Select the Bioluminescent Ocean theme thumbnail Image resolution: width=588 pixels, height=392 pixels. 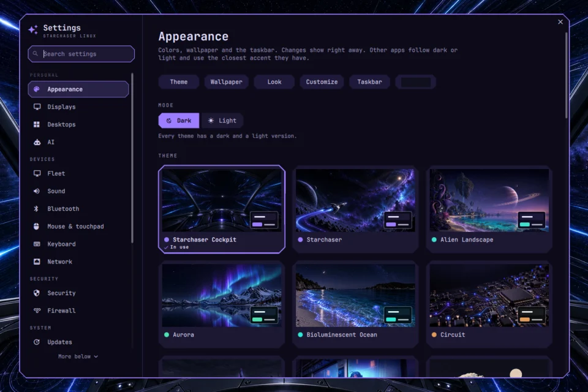pos(355,295)
